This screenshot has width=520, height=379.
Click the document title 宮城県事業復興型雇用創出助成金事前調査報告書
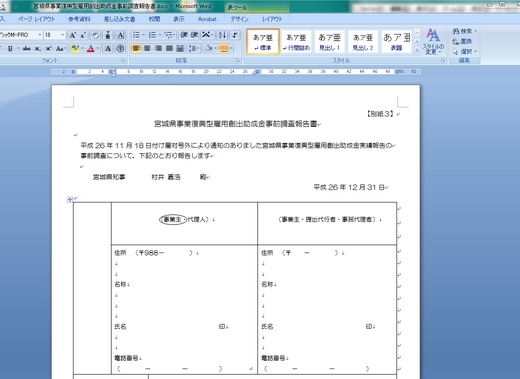tap(235, 124)
